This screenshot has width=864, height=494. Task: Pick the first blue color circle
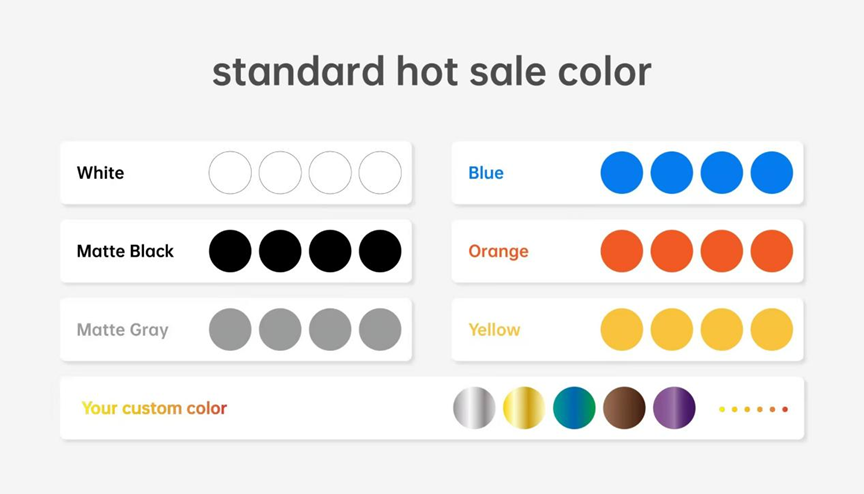click(x=622, y=172)
